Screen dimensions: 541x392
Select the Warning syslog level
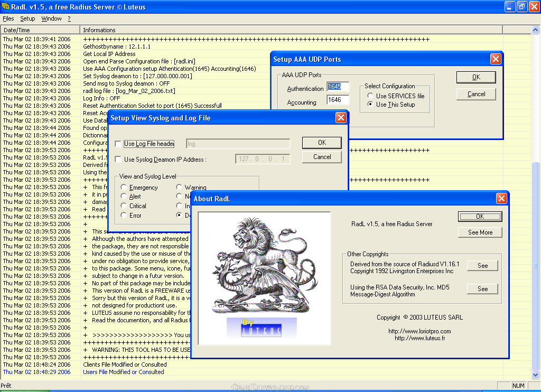179,187
